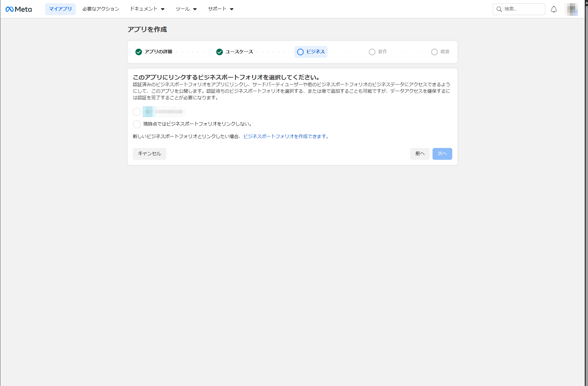This screenshot has width=588, height=386.
Task: Open the ビジネスポートフォリオを作成できます link
Action: [286, 136]
